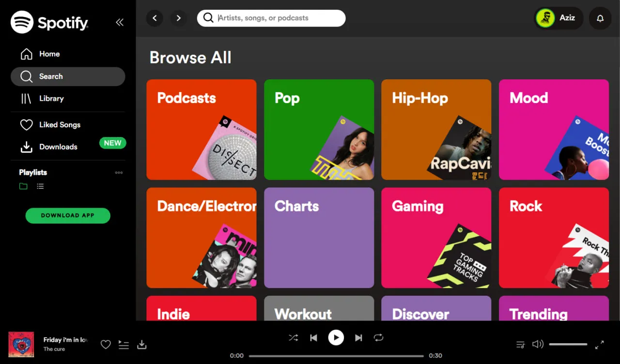Image resolution: width=620 pixels, height=364 pixels.
Task: Enable repeat mode
Action: pos(378,337)
